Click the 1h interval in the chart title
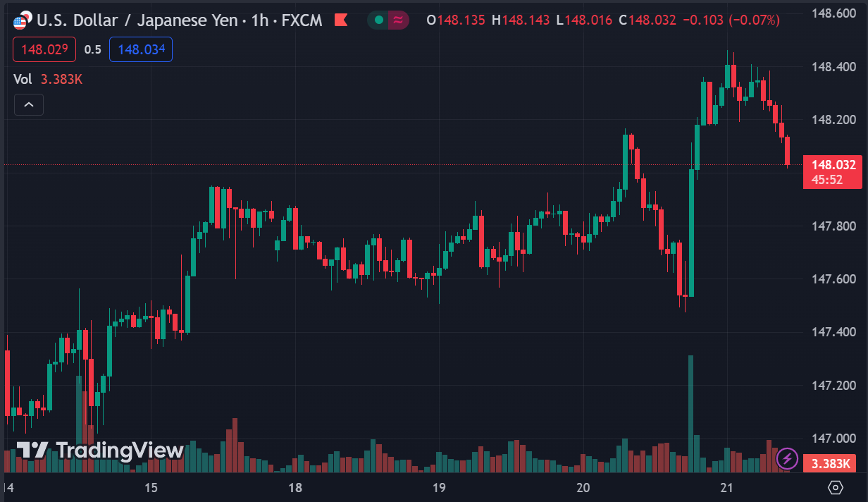Image resolution: width=868 pixels, height=502 pixels. [260, 20]
